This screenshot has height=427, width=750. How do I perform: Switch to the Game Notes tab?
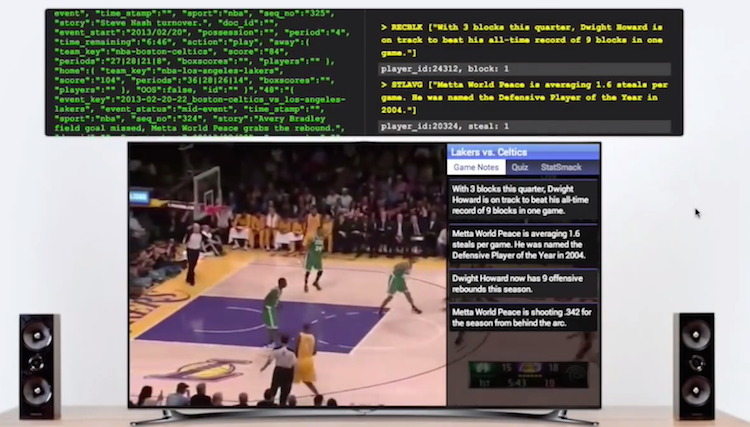coord(476,167)
